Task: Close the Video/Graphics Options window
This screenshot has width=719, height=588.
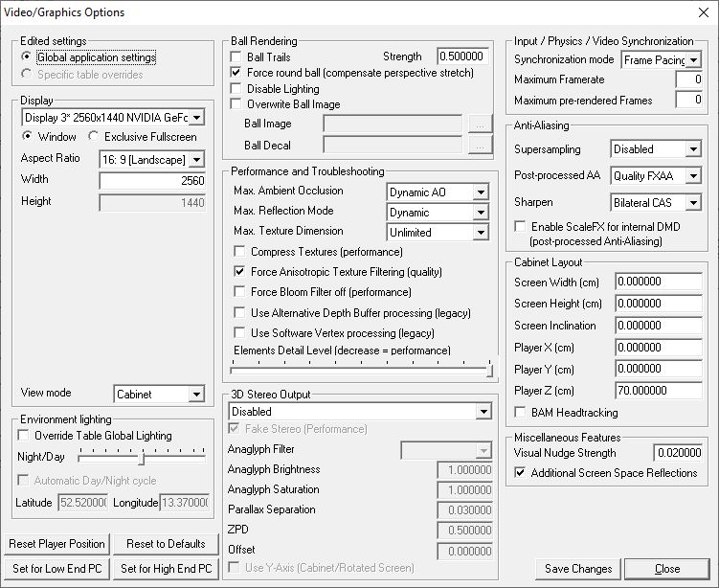Action: [704, 12]
